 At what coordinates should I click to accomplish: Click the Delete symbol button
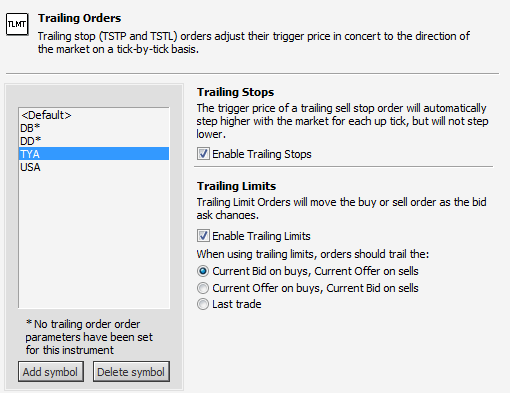[131, 372]
